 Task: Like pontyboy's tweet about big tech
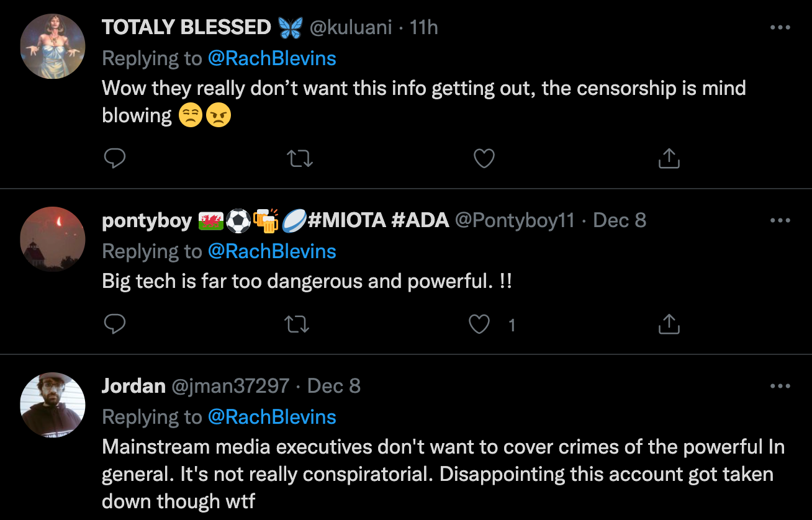pos(478,323)
